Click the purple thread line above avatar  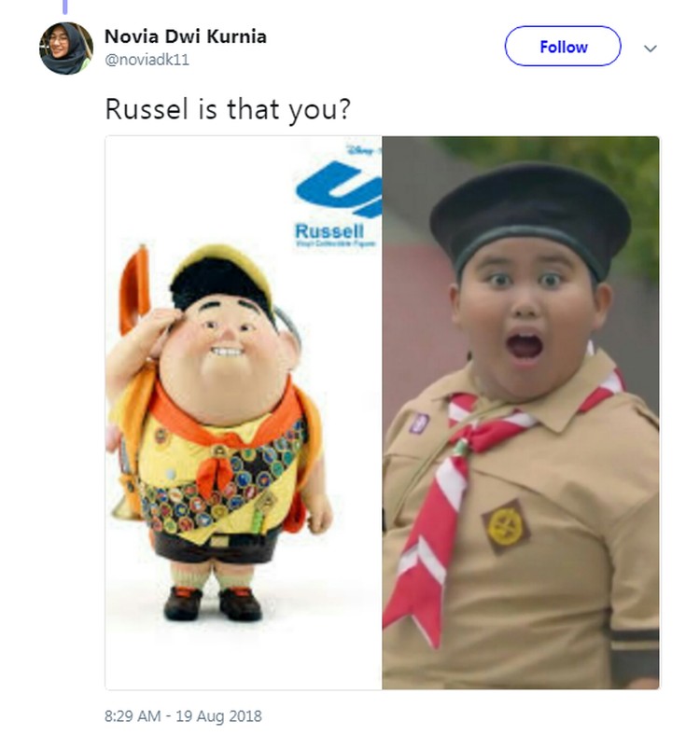click(65, 7)
